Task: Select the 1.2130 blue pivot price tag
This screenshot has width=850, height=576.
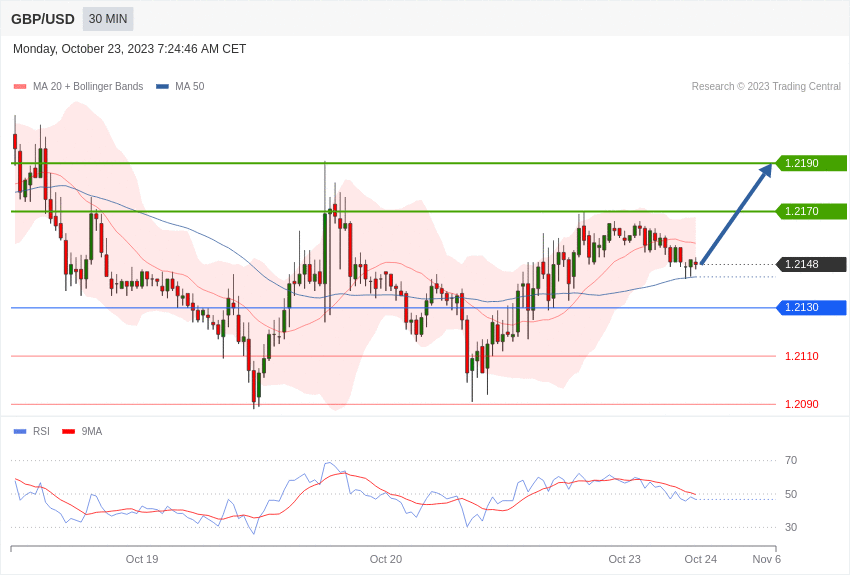Action: pos(811,308)
